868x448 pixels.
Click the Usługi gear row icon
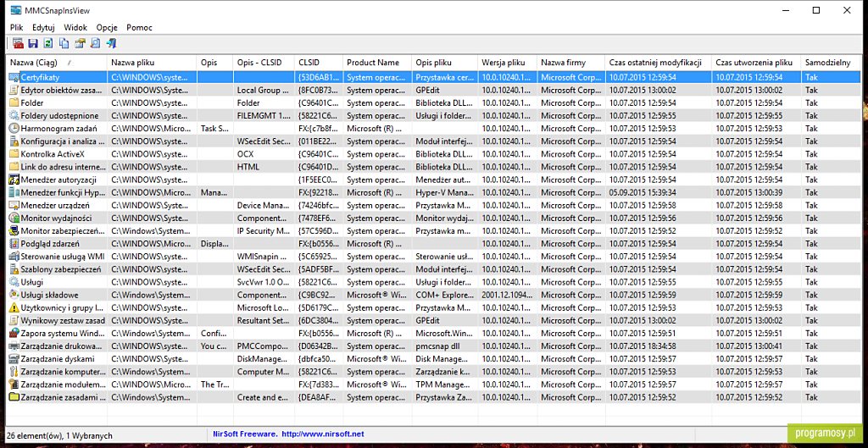(x=14, y=282)
